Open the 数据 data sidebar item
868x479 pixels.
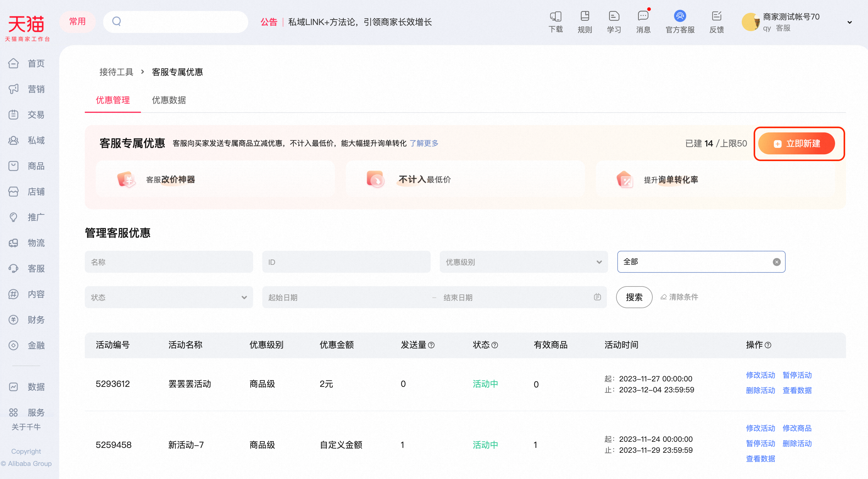tap(27, 387)
